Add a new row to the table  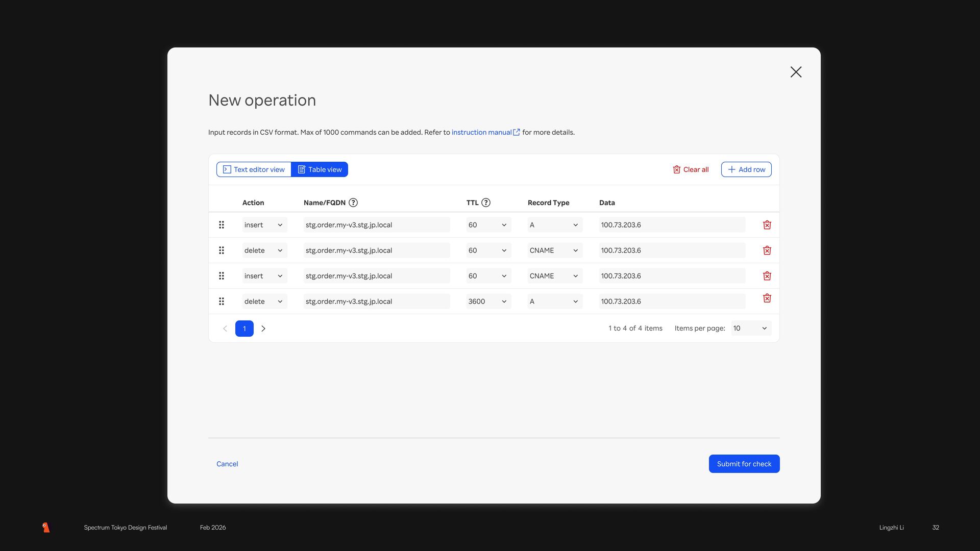click(746, 169)
